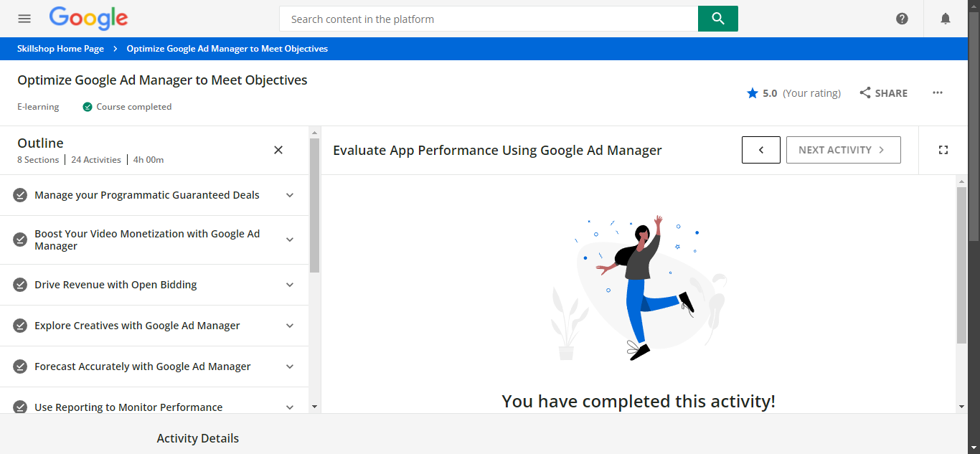Go to previous activity with left arrow
The image size is (980, 454).
click(760, 150)
